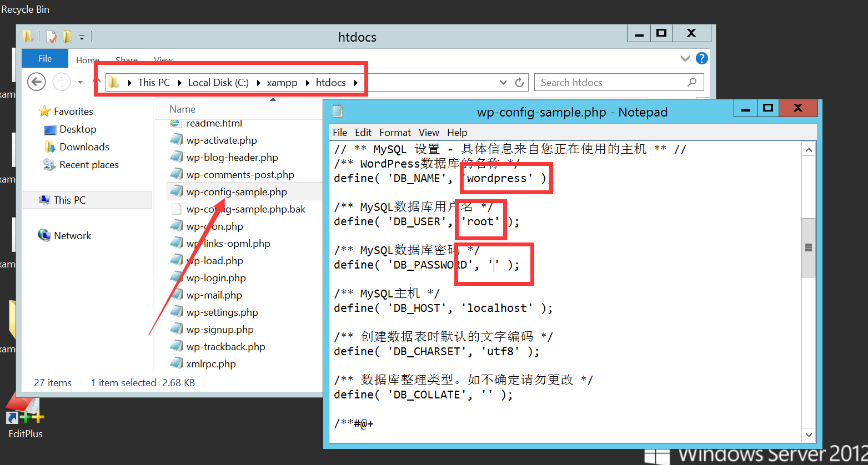Open the View ribbon tab in Explorer
The height and width of the screenshot is (465, 868).
point(163,60)
